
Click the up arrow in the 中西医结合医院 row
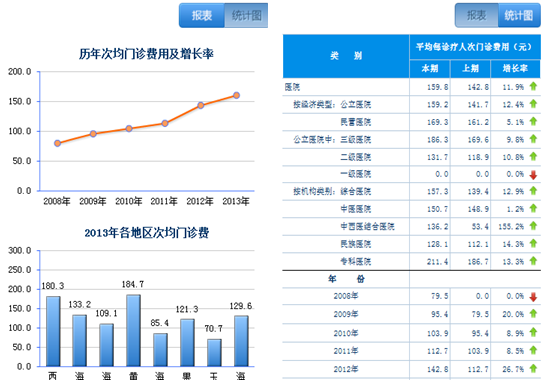533,226
